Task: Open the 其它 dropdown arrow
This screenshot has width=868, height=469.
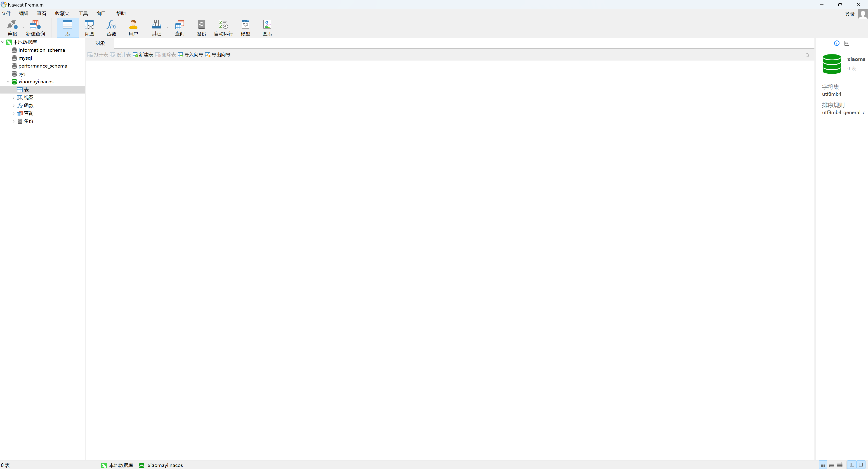Action: pos(167,28)
